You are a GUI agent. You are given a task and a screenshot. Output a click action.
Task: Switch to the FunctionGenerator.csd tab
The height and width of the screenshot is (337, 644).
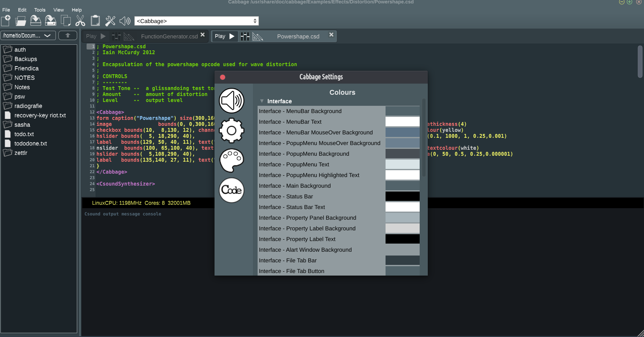click(169, 36)
